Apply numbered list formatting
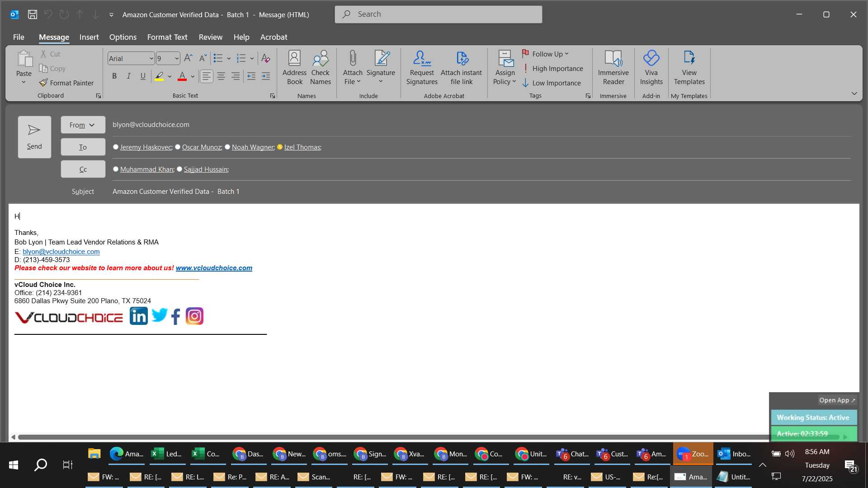Image resolution: width=868 pixels, height=488 pixels. [241, 58]
